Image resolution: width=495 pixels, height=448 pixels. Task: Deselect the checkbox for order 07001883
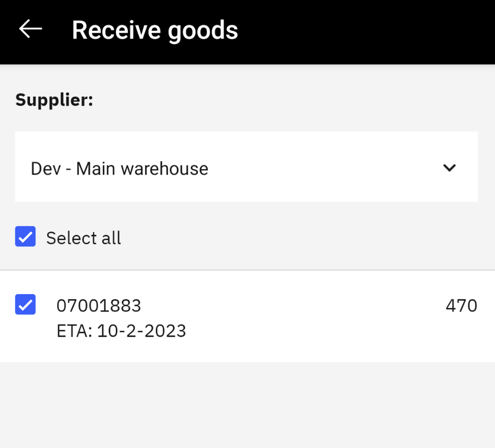(26, 304)
